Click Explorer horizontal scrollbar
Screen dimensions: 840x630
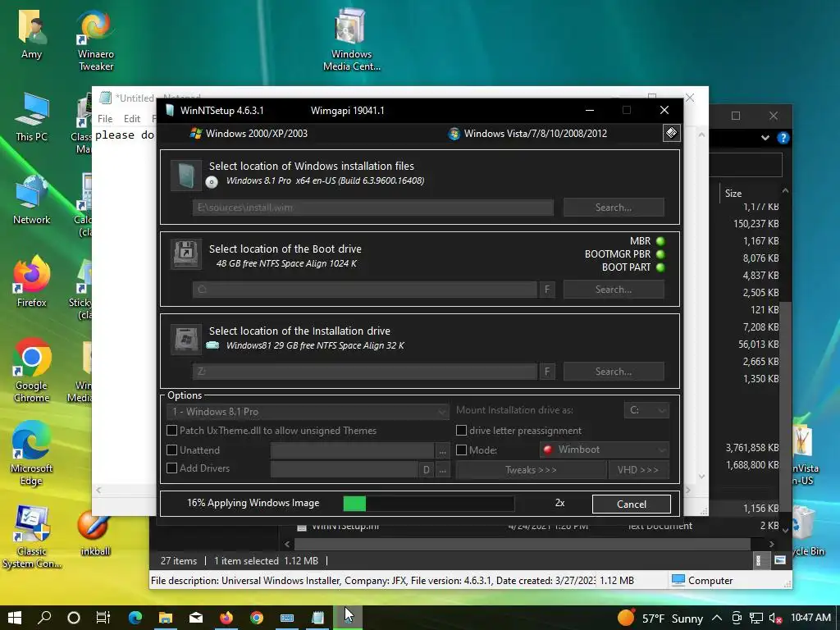tap(523, 545)
